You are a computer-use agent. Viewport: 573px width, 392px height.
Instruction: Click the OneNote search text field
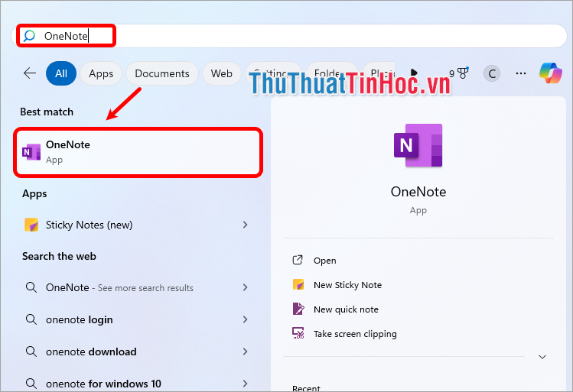pyautogui.click(x=288, y=36)
